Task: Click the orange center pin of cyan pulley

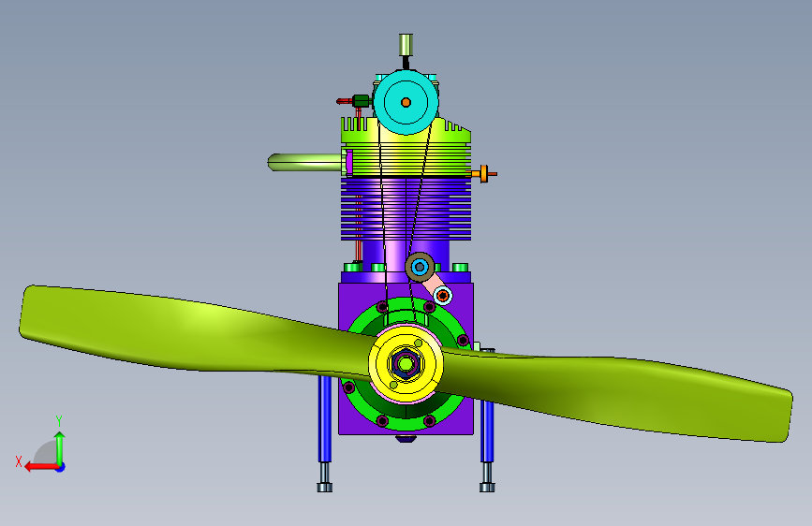Action: coord(406,103)
